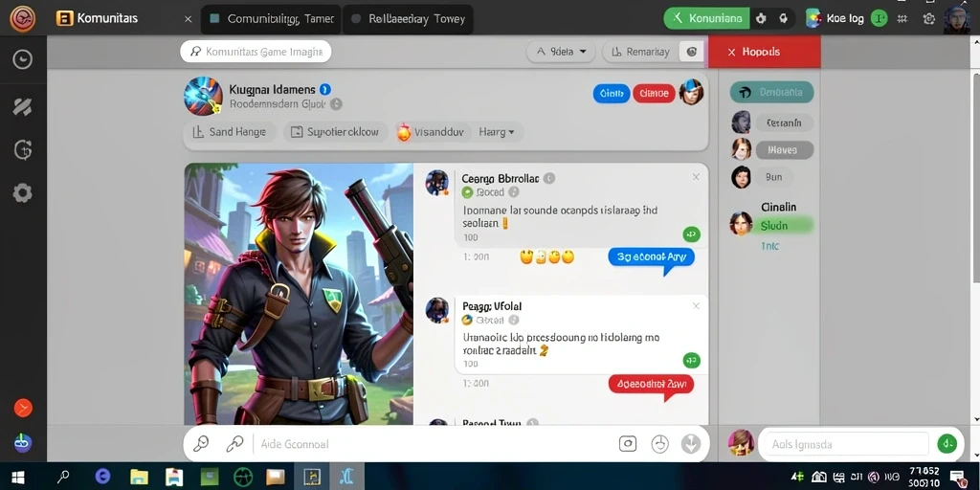Viewport: 980px width, 490px height.
Task: Switch to the Rellaeerday Towey tab
Action: point(408,19)
